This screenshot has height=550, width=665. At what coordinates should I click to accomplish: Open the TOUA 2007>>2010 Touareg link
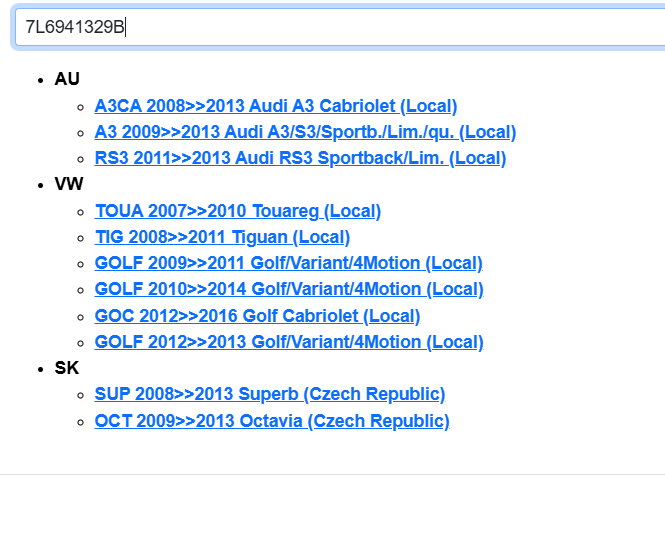click(237, 211)
